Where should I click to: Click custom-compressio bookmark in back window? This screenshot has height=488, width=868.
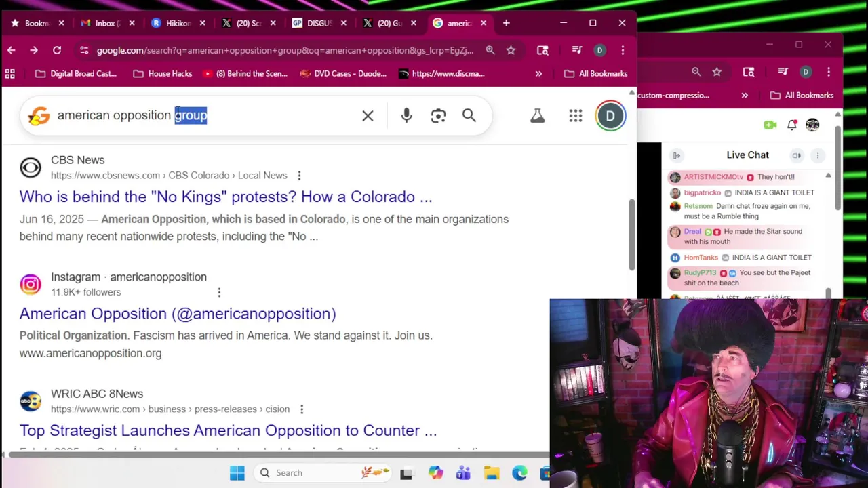673,96
